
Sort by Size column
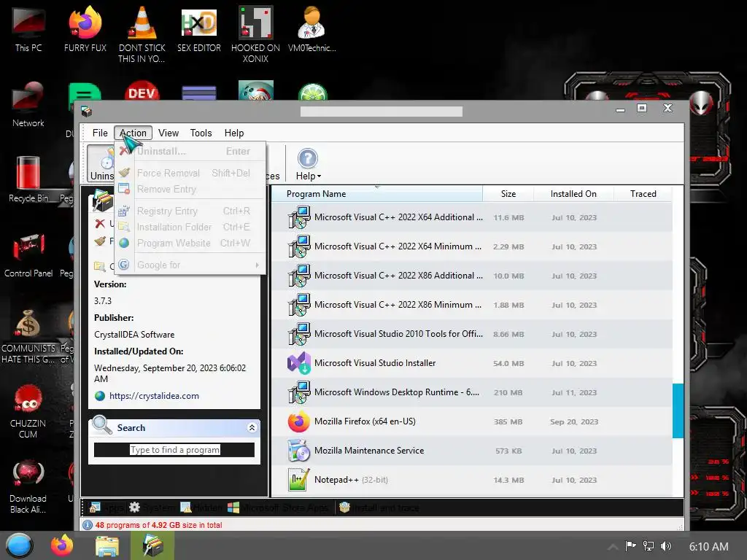click(x=508, y=194)
